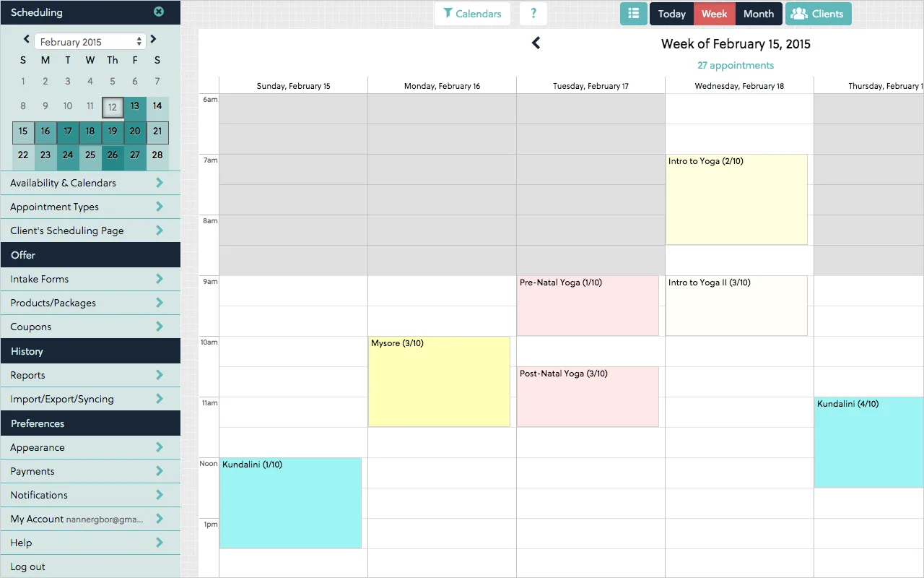Go to previous month in mini calendar
This screenshot has width=924, height=578.
coord(27,40)
